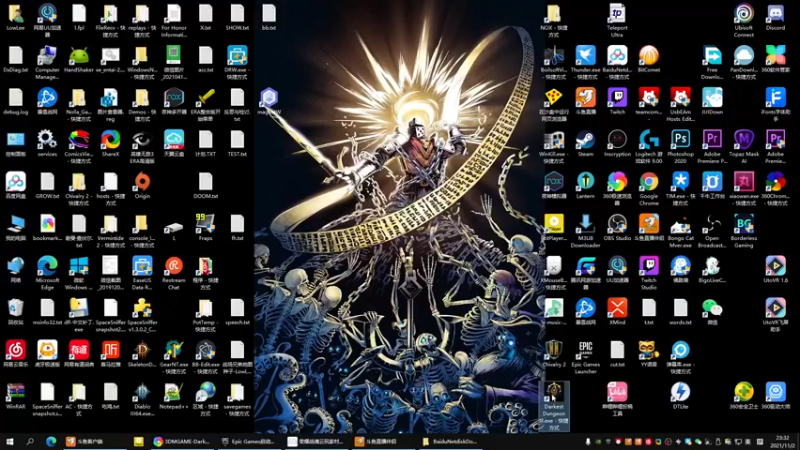Open Microsoft Edge from the taskbar
This screenshot has height=450, width=800.
point(51,441)
